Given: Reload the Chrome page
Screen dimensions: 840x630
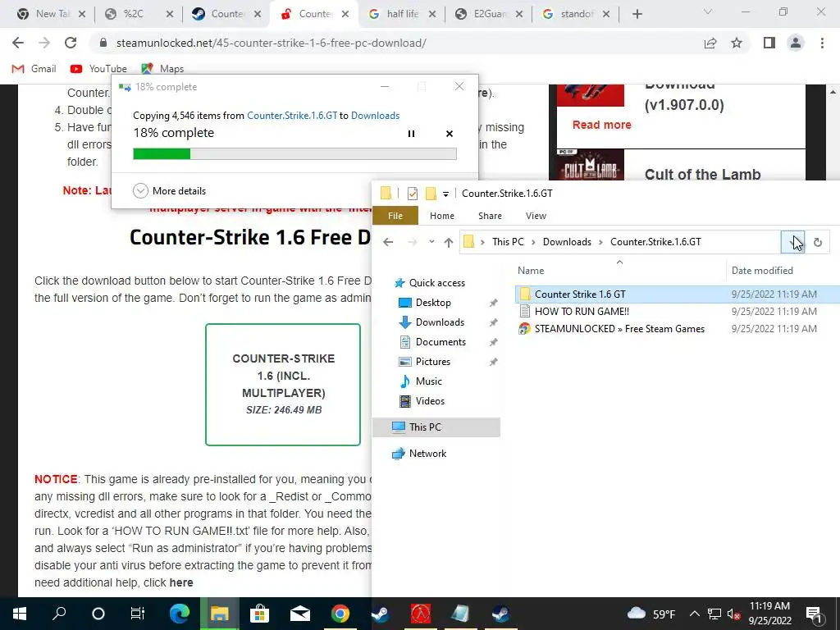Looking at the screenshot, I should (x=71, y=43).
